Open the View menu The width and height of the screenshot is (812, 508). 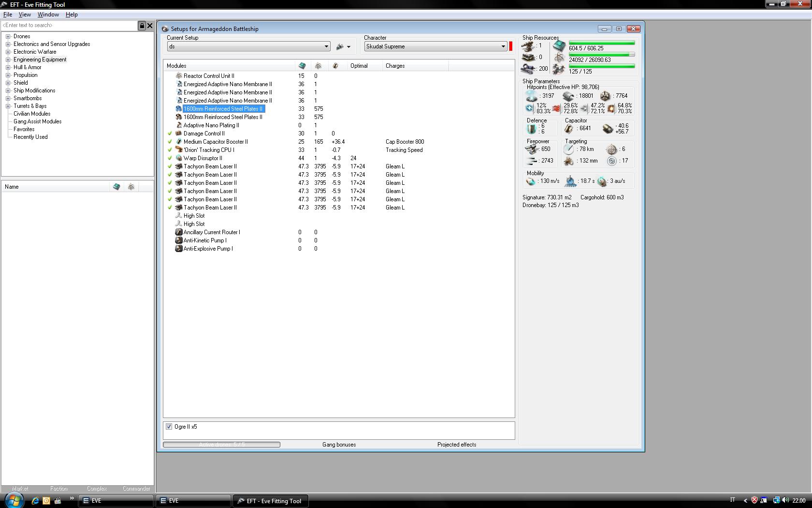25,15
